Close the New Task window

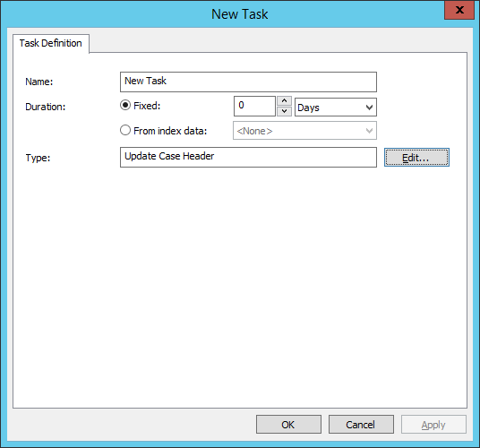click(459, 10)
